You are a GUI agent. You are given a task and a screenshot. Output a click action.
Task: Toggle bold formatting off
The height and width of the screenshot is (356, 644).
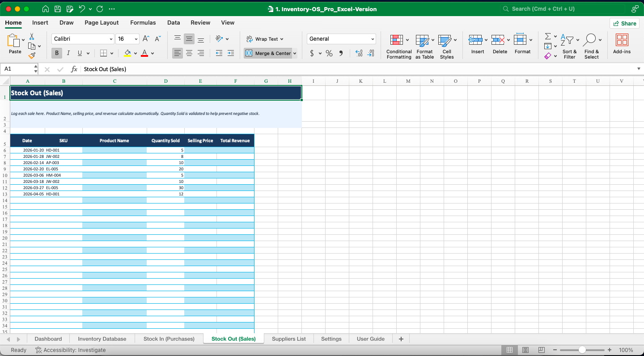[x=56, y=53]
